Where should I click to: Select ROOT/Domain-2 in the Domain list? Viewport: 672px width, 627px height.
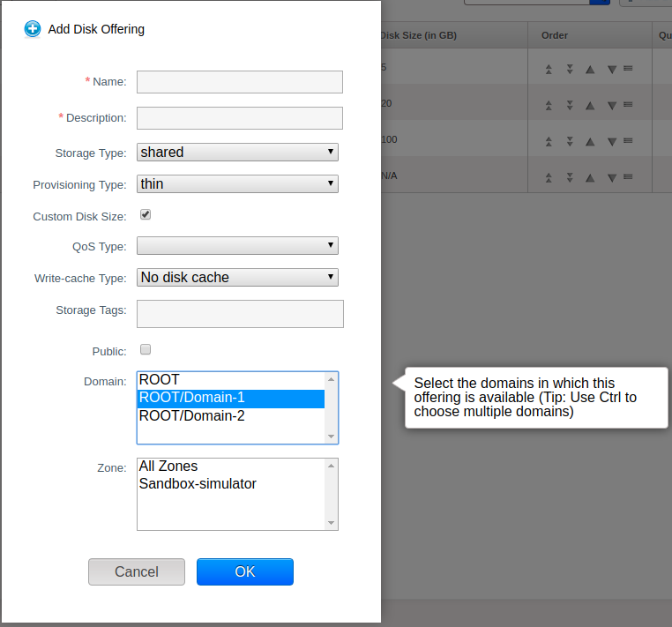click(x=231, y=416)
